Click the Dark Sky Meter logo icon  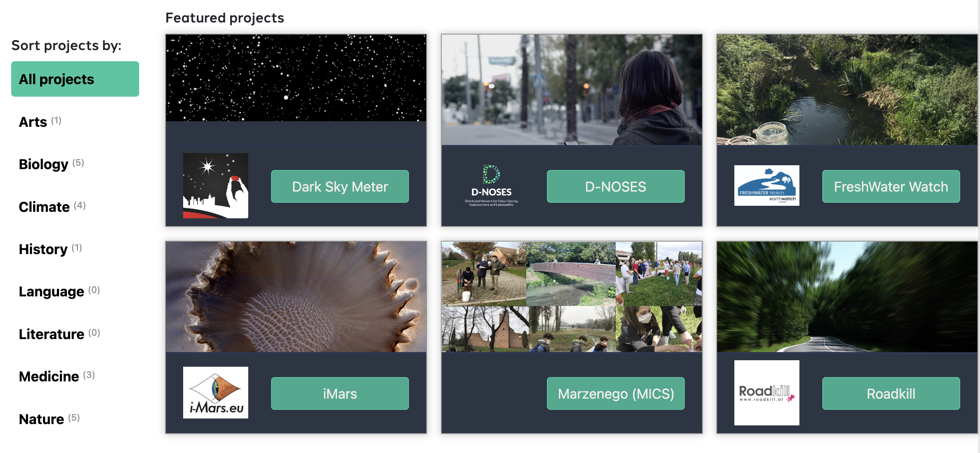[215, 186]
